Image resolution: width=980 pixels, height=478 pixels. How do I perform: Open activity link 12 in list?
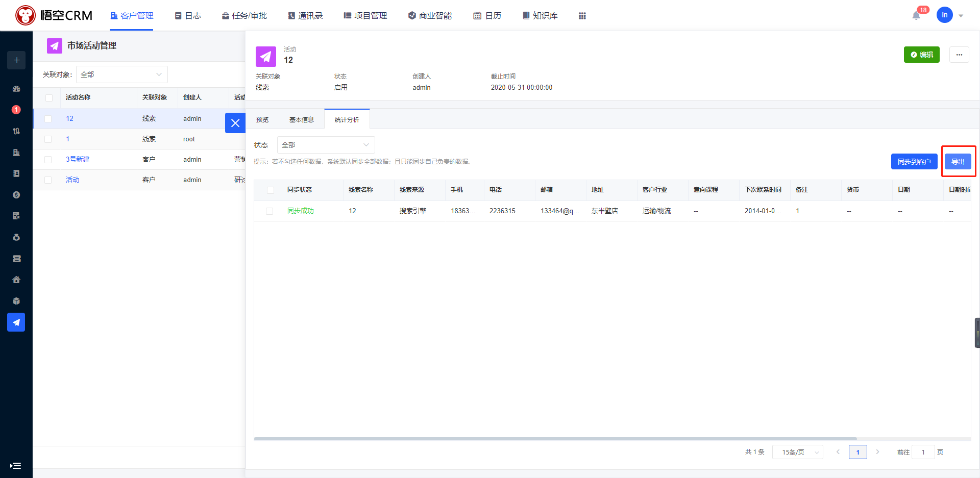[69, 118]
